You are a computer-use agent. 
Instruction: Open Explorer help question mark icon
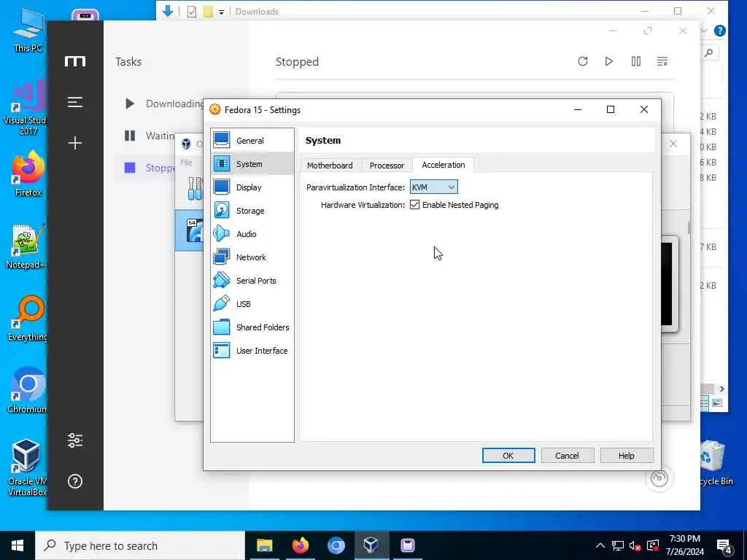(x=720, y=31)
